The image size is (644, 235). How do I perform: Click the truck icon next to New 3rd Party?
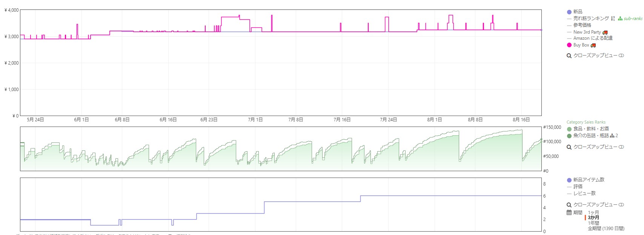[x=605, y=32]
